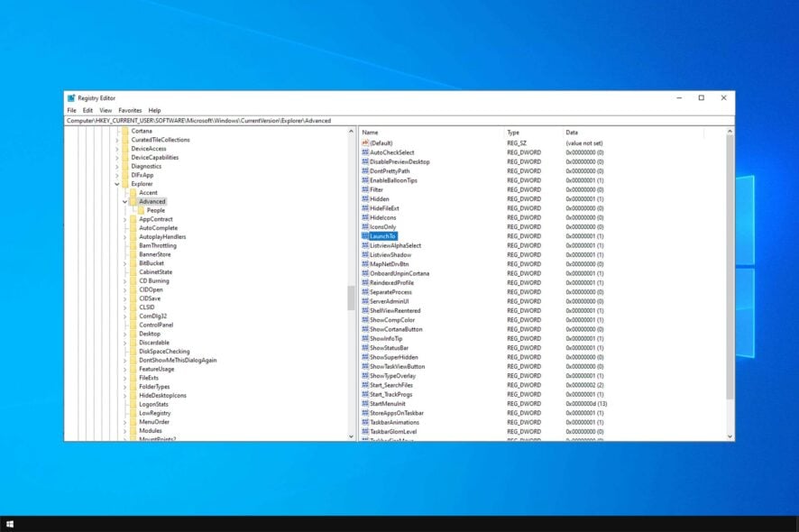Click the SeparateProcess DWORD icon

click(x=365, y=292)
